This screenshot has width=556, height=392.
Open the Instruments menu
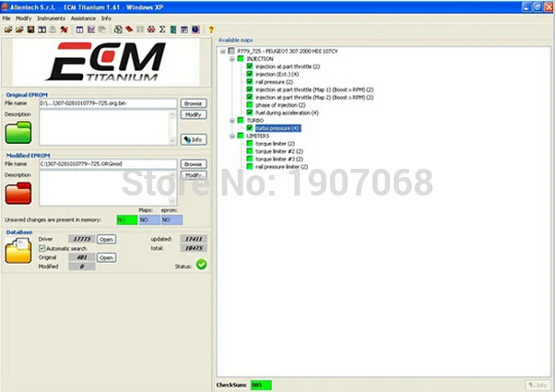pos(51,18)
